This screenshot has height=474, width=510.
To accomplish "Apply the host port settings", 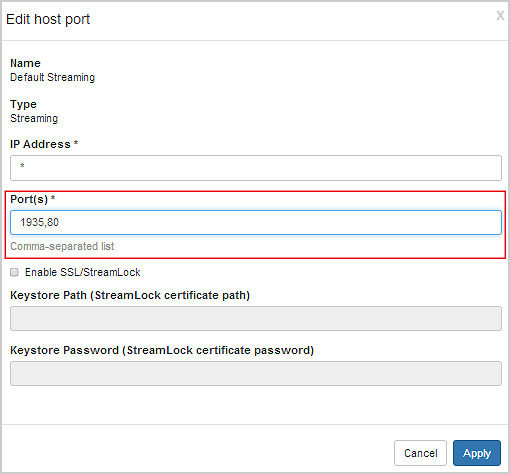I will click(477, 453).
